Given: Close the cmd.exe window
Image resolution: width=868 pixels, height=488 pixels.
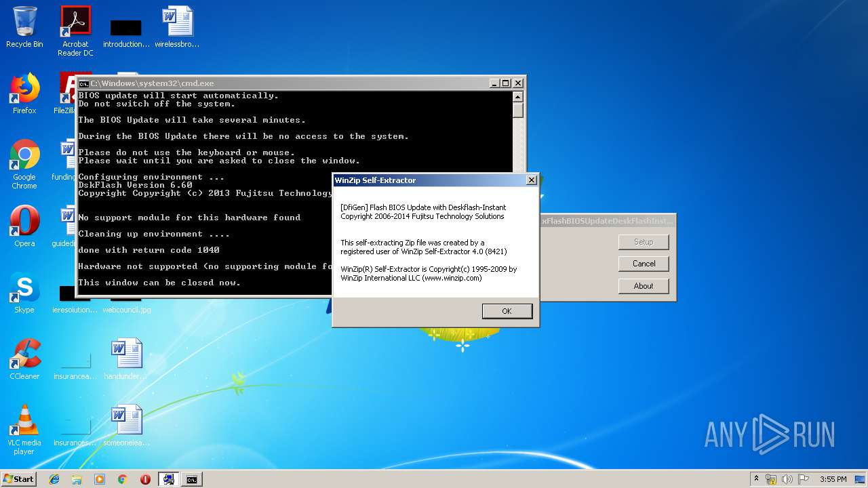Looking at the screenshot, I should (518, 83).
